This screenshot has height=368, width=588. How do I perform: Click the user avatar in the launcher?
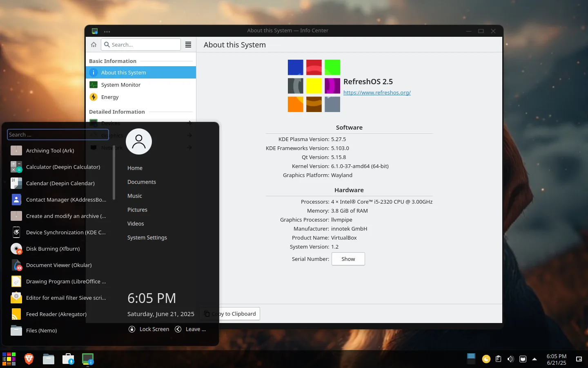[x=139, y=141]
